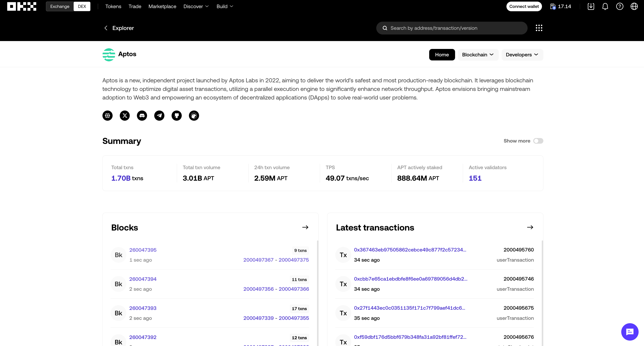The width and height of the screenshot is (644, 346).
Task: Open the nine-dot grid menu icon
Action: coord(539,28)
